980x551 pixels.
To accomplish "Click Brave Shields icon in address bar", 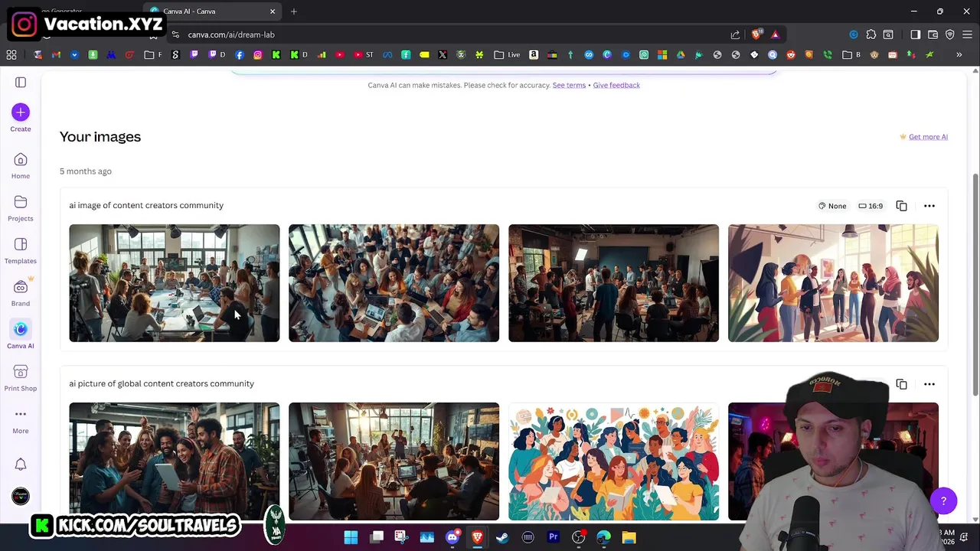I will click(x=756, y=34).
